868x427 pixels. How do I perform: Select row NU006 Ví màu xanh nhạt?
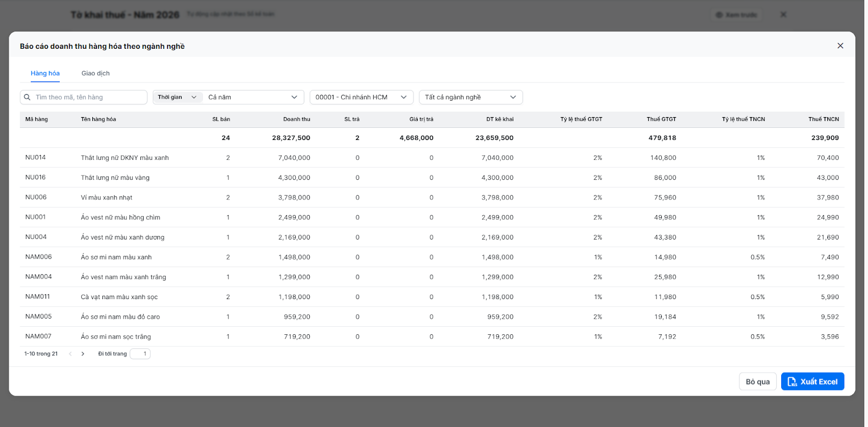(432, 197)
